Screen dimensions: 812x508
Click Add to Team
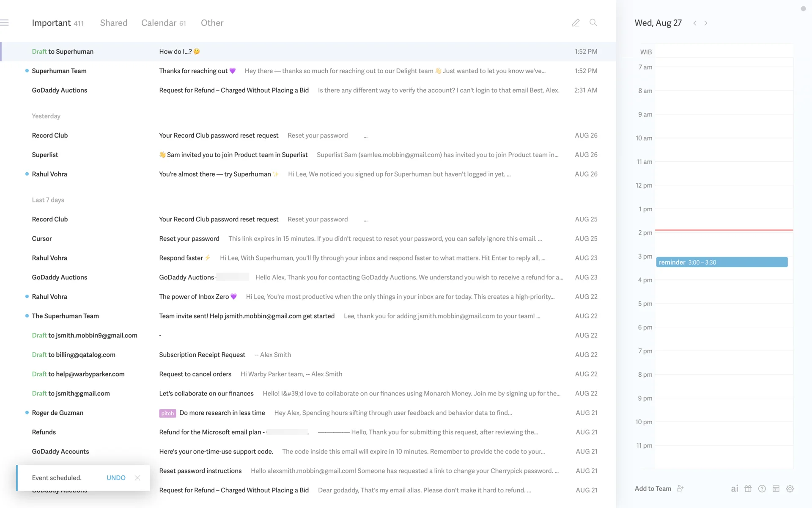(x=653, y=489)
